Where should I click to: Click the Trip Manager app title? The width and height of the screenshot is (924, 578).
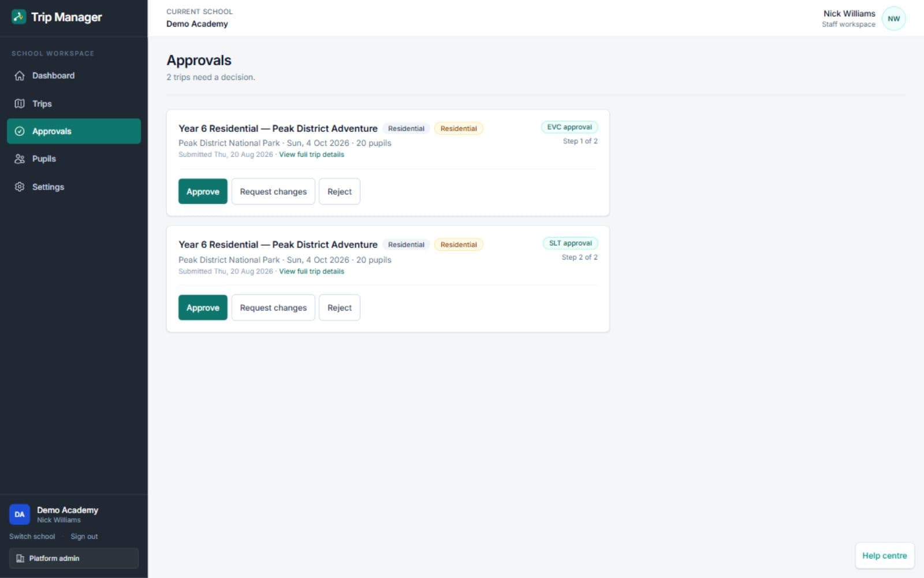(x=66, y=17)
